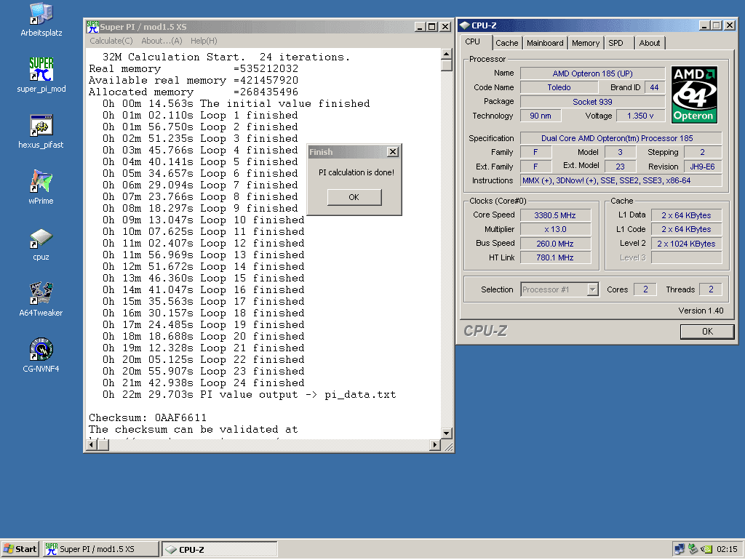This screenshot has height=560, width=745.
Task: Switch to Super PI taskbar button
Action: click(100, 549)
